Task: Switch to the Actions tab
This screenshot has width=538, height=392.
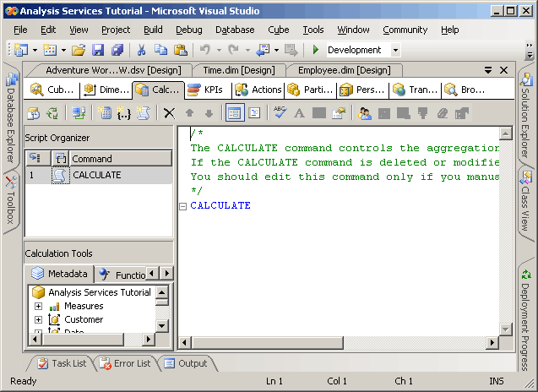Action: point(259,90)
